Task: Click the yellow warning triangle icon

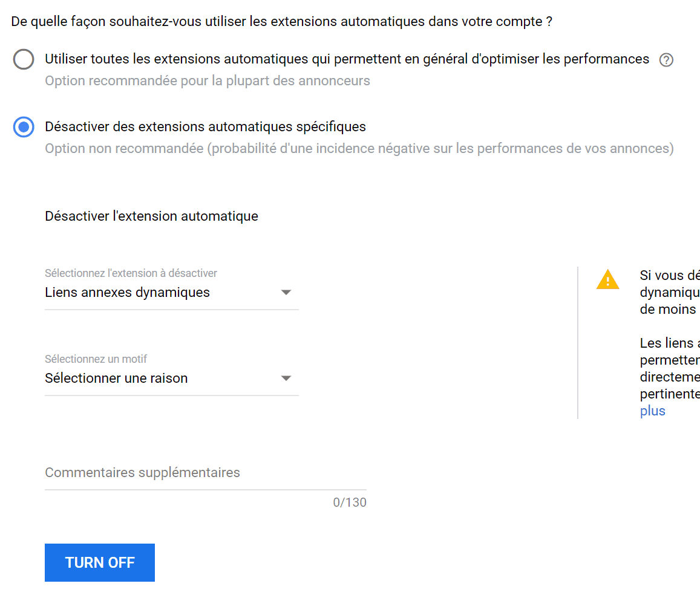Action: click(607, 279)
